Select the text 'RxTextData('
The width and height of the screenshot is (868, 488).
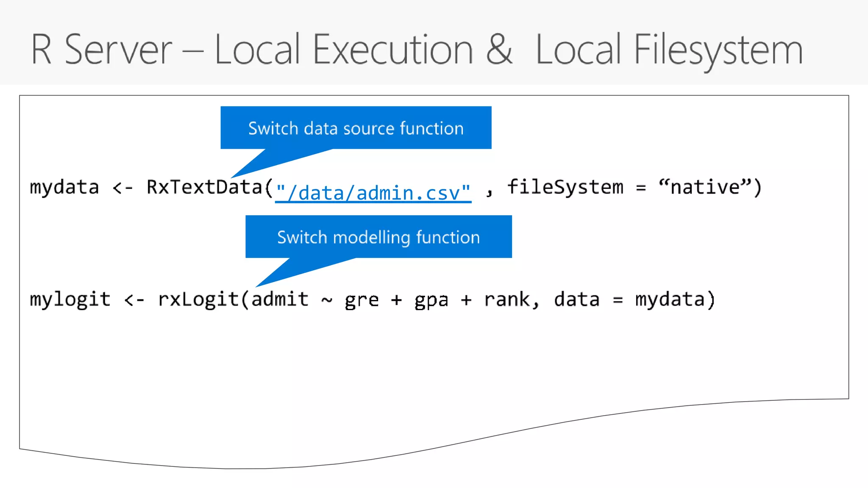click(x=210, y=187)
